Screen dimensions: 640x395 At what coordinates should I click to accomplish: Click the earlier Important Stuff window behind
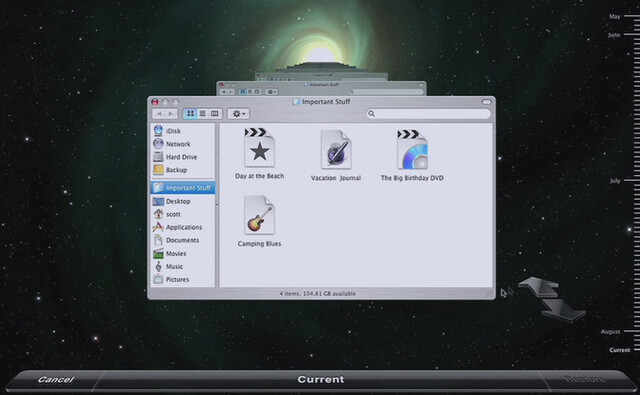[321, 88]
